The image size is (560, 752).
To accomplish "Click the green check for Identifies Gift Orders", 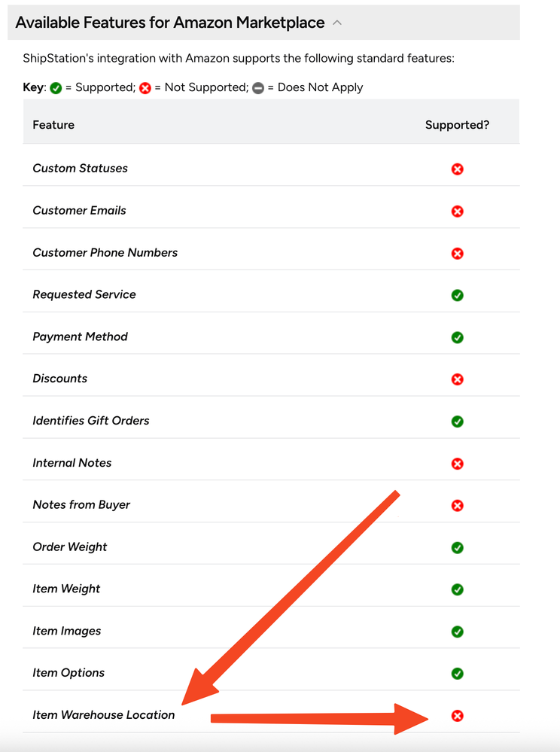I will tap(457, 422).
